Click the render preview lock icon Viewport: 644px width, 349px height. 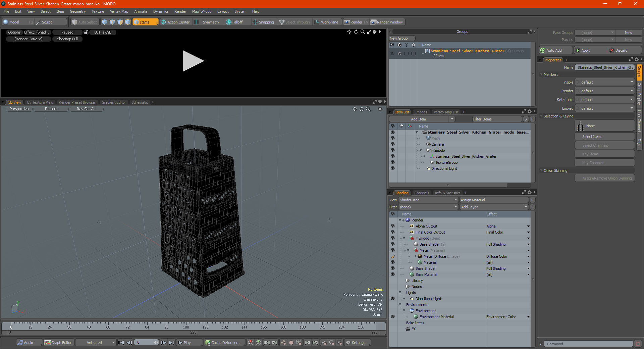coord(86,32)
